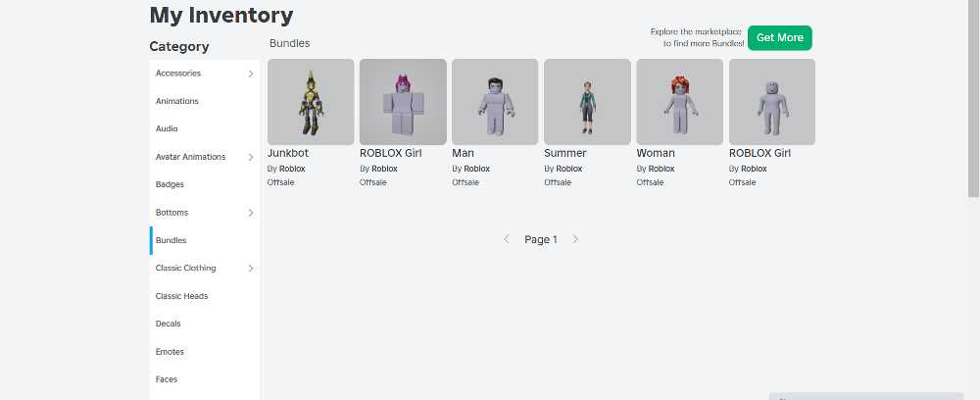Click the Offsale label under Junkbot

point(280,182)
